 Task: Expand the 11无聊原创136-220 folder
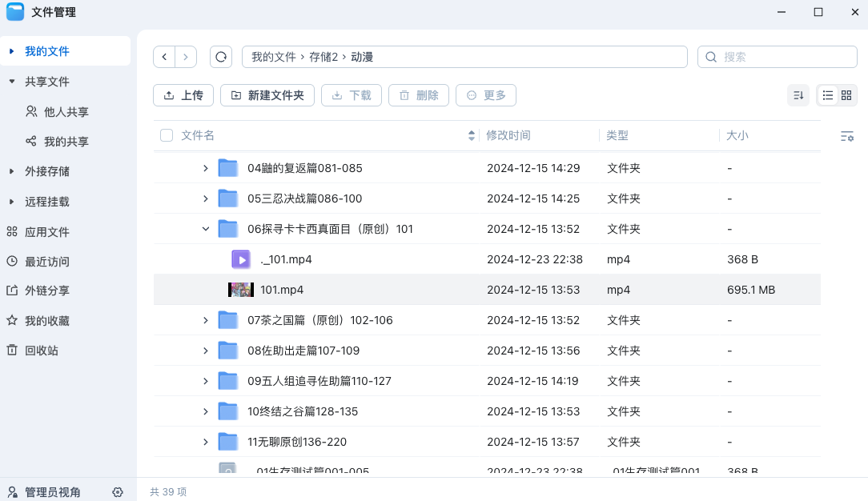click(x=206, y=442)
